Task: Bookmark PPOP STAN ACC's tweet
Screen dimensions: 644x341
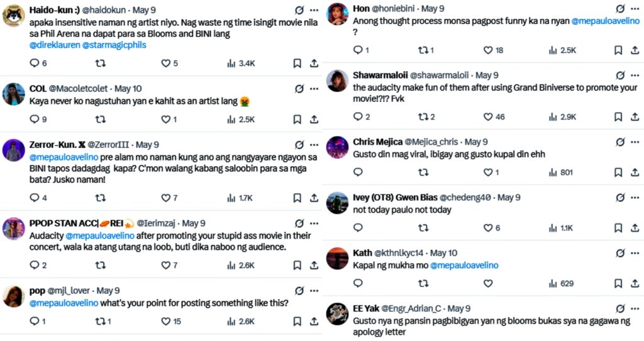Action: 297,265
